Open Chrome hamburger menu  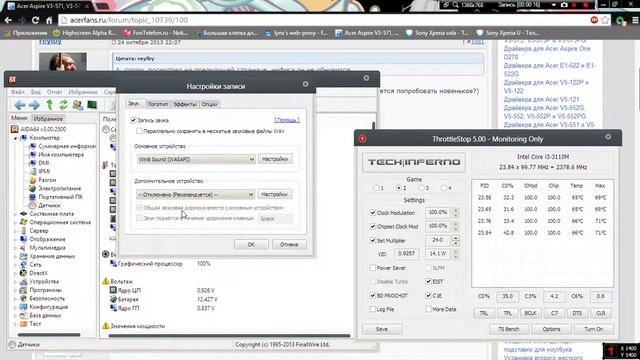pyautogui.click(x=635, y=20)
